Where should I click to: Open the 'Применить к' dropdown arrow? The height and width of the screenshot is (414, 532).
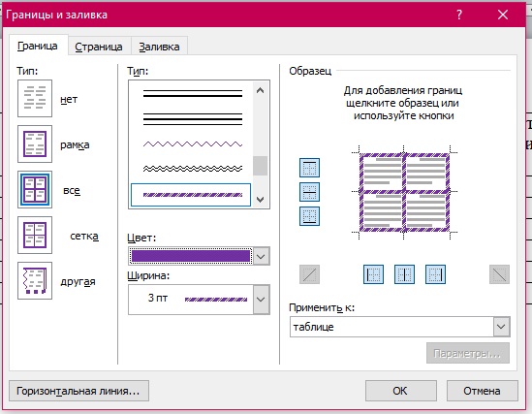click(501, 327)
